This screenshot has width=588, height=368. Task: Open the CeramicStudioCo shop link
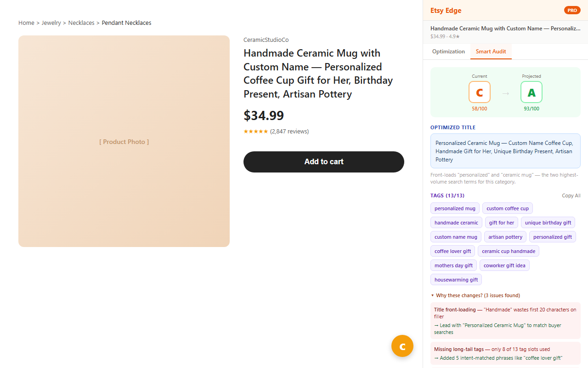(266, 40)
